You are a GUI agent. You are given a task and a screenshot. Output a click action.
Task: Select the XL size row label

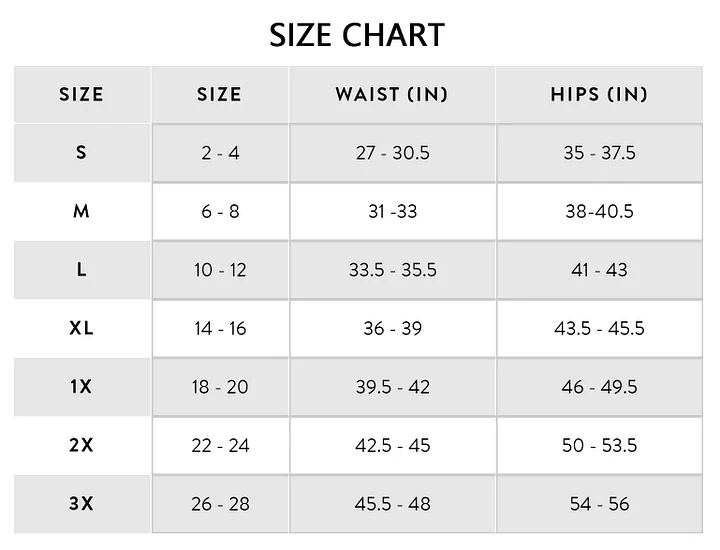pyautogui.click(x=81, y=328)
